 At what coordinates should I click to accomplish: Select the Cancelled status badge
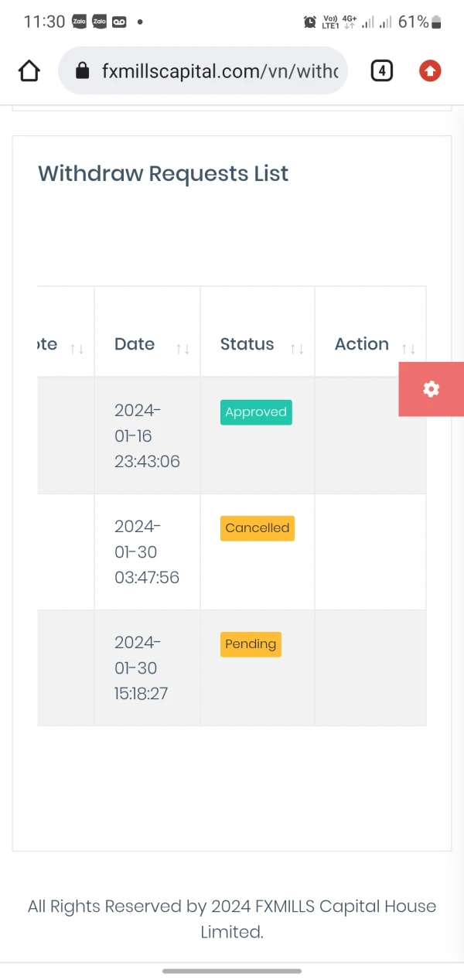[x=257, y=528]
